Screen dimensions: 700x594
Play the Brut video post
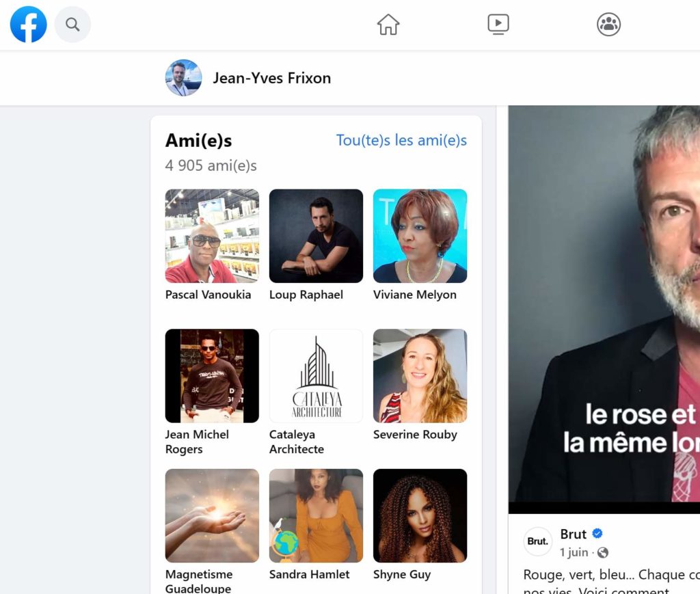pyautogui.click(x=604, y=309)
